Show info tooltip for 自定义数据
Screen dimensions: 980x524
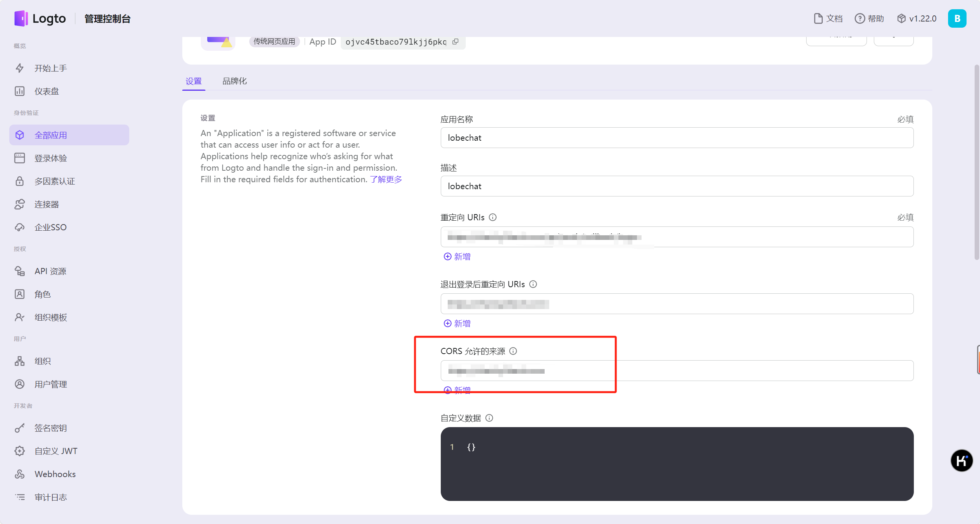coord(489,418)
